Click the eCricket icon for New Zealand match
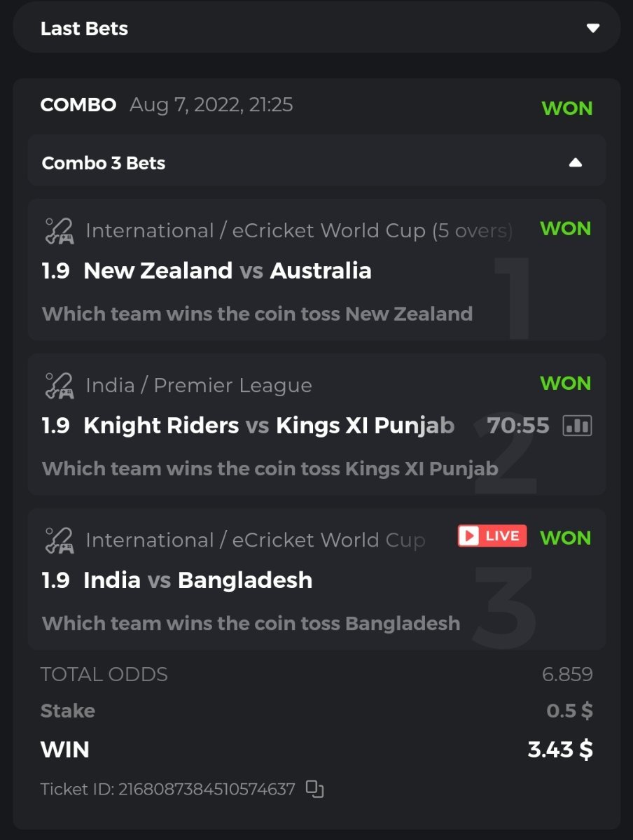 point(59,231)
